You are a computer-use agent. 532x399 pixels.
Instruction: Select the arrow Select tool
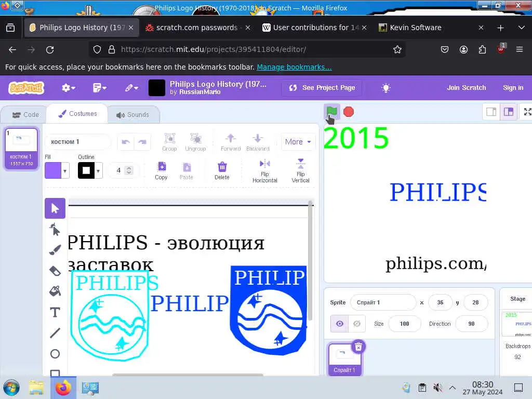pyautogui.click(x=55, y=208)
